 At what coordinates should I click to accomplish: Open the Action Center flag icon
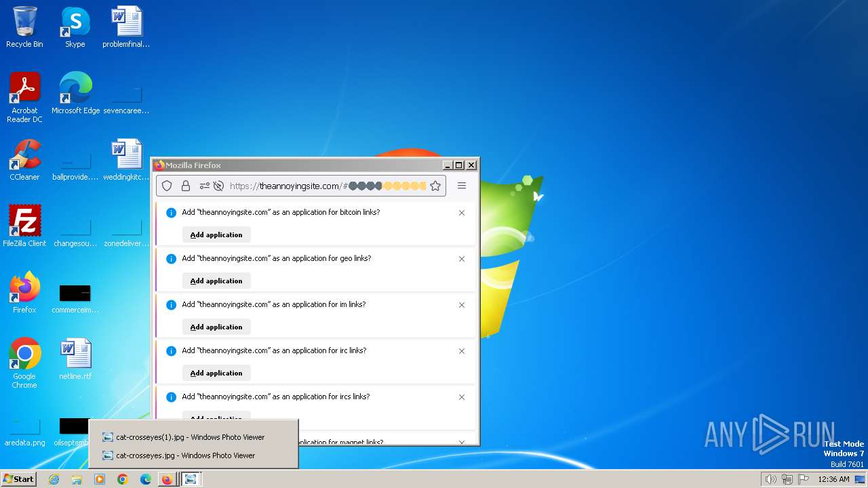[804, 479]
